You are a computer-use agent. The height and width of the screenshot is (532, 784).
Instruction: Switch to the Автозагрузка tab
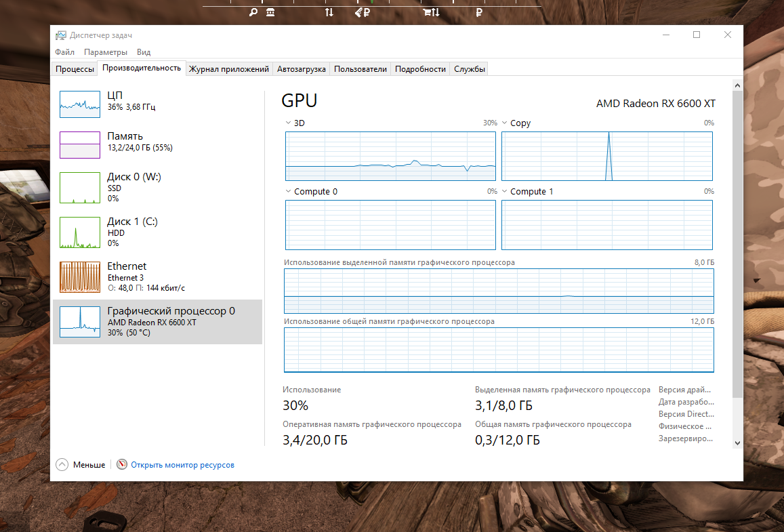click(x=302, y=69)
